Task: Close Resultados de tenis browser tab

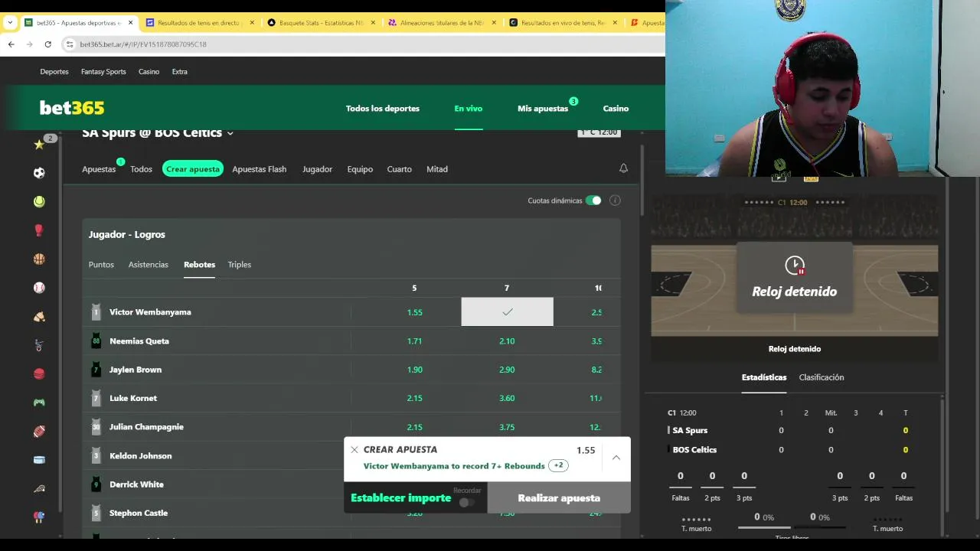Action: [x=252, y=23]
